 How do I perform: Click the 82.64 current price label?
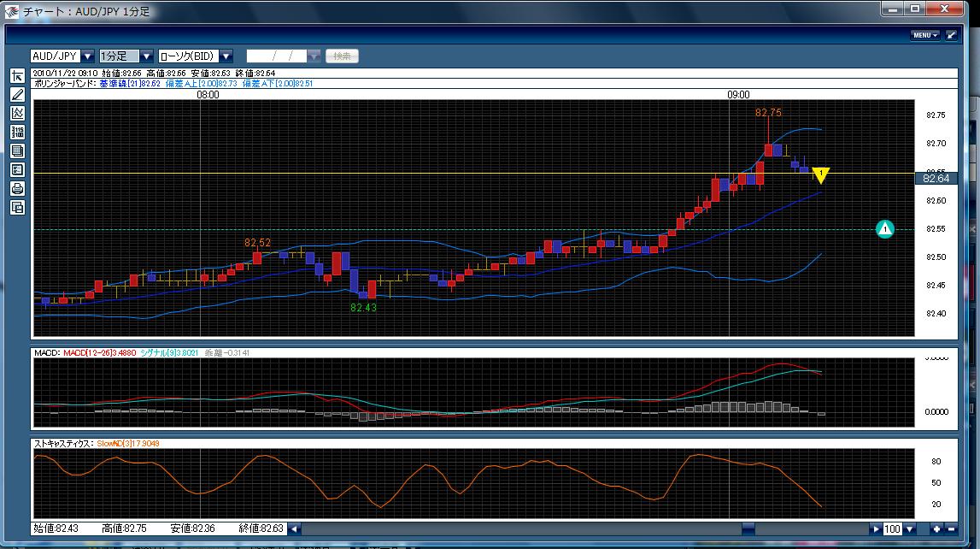[x=936, y=178]
